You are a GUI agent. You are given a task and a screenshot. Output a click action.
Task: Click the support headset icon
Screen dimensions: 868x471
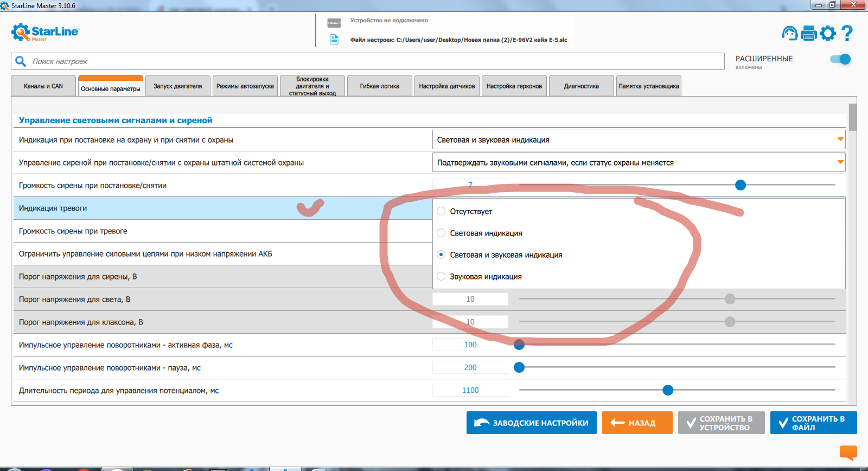tap(789, 34)
